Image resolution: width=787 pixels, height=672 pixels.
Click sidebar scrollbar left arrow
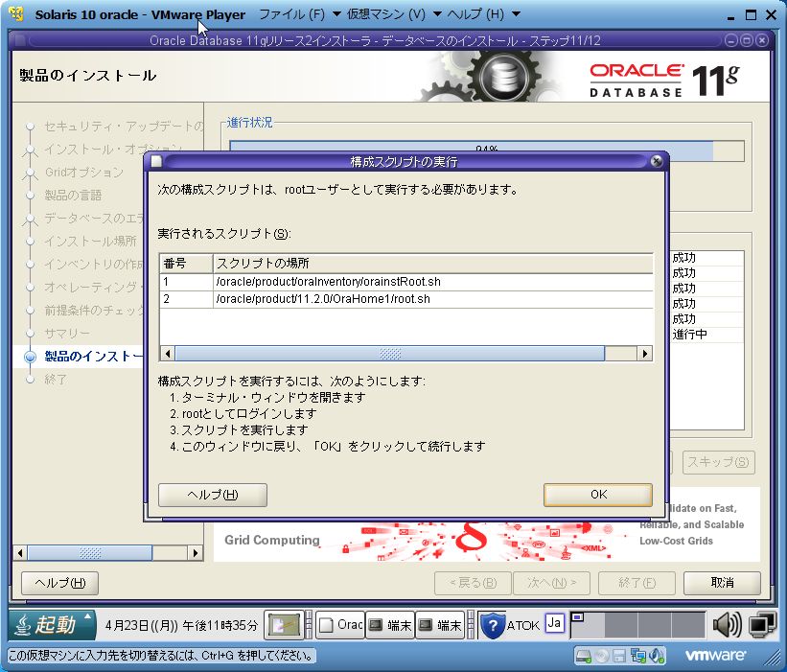click(x=20, y=553)
